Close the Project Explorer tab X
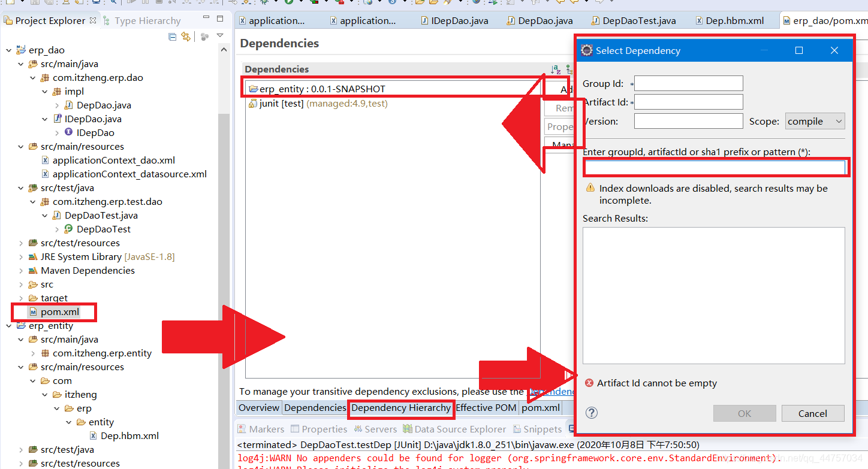The width and height of the screenshot is (868, 469). 93,20
